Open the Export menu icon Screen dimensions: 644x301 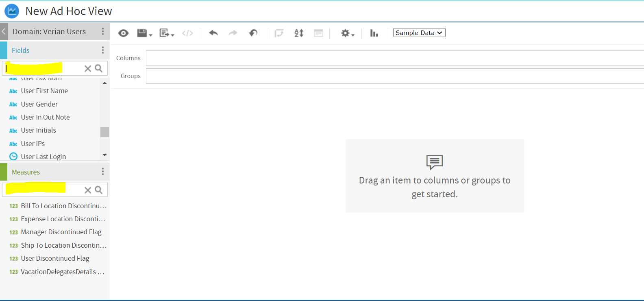[166, 33]
